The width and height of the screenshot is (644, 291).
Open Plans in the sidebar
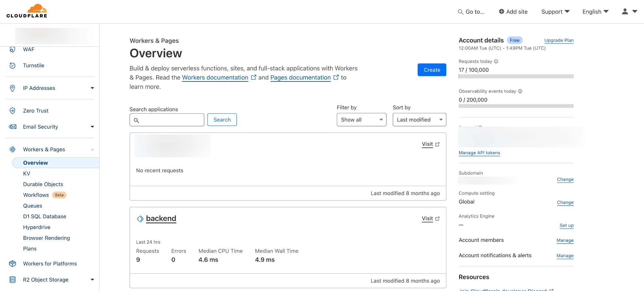30,249
